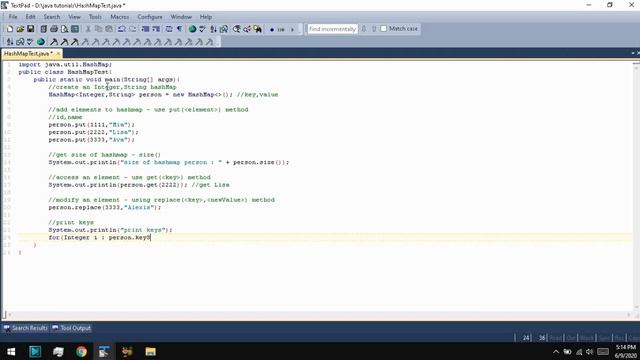Viewport: 640px width, 360px height.
Task: Open the Help menu
Action: pyautogui.click(x=206, y=17)
